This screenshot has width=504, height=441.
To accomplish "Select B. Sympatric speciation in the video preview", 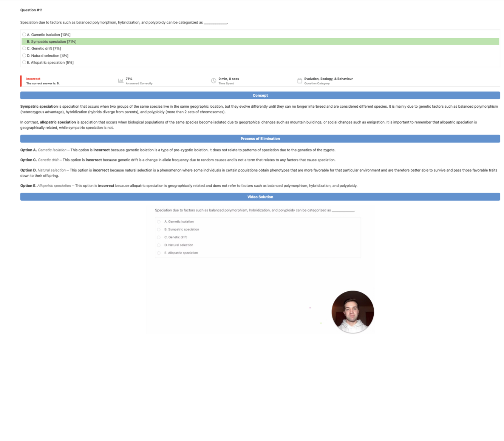I will click(159, 229).
